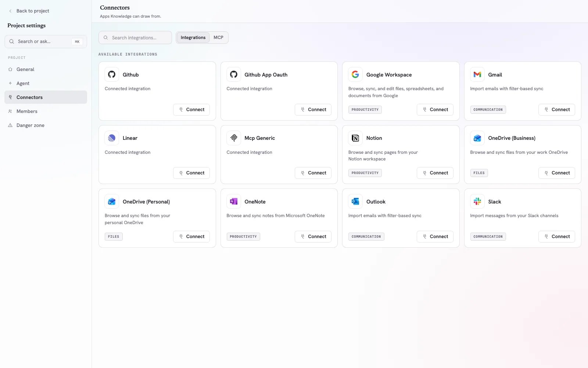
Task: Click the Agent sparkle icon in sidebar
Action: click(x=10, y=83)
